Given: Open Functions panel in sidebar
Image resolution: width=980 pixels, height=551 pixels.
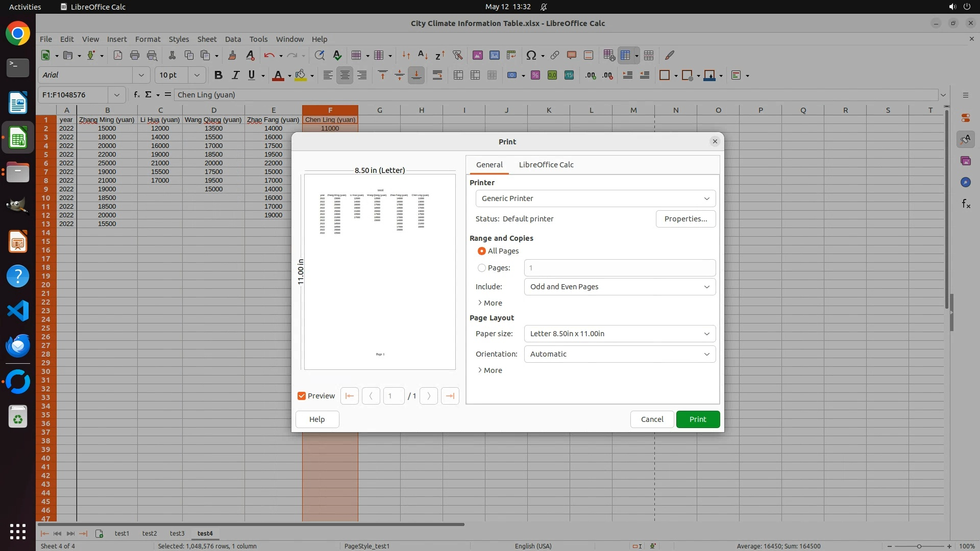Looking at the screenshot, I should pyautogui.click(x=966, y=204).
